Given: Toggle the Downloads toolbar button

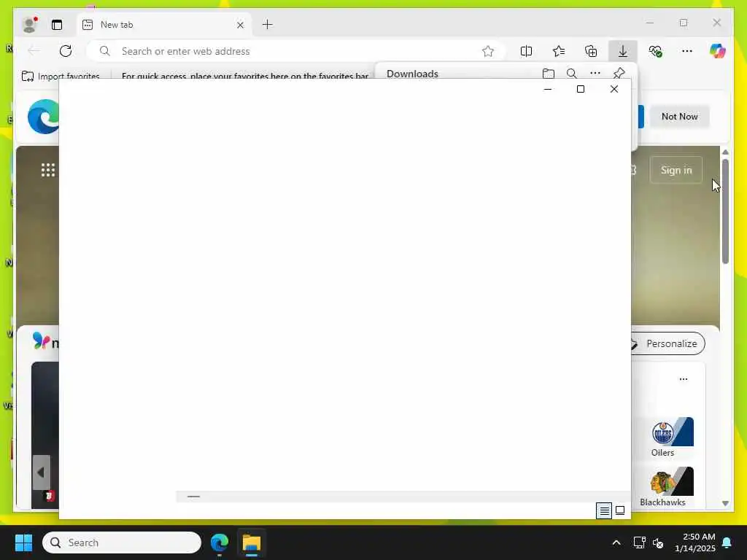Looking at the screenshot, I should point(623,51).
